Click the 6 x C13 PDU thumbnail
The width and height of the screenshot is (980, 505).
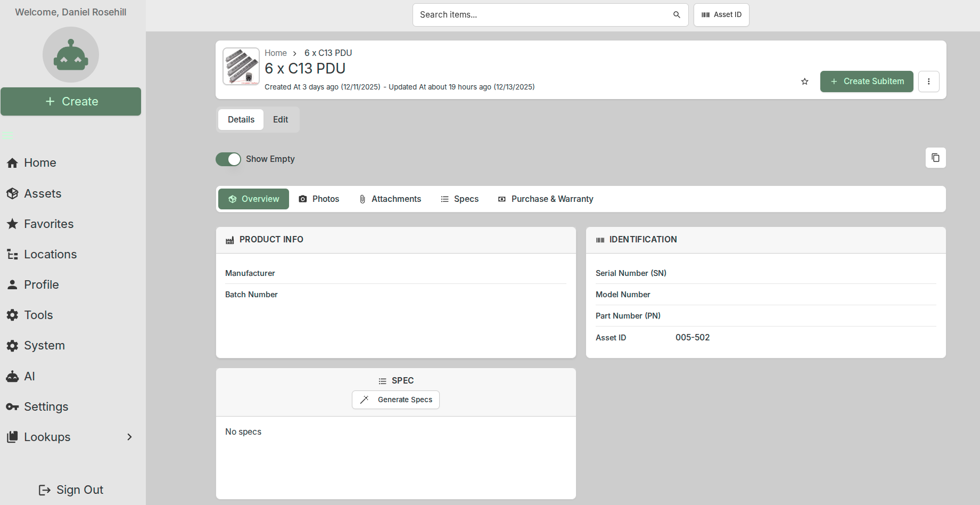tap(241, 67)
